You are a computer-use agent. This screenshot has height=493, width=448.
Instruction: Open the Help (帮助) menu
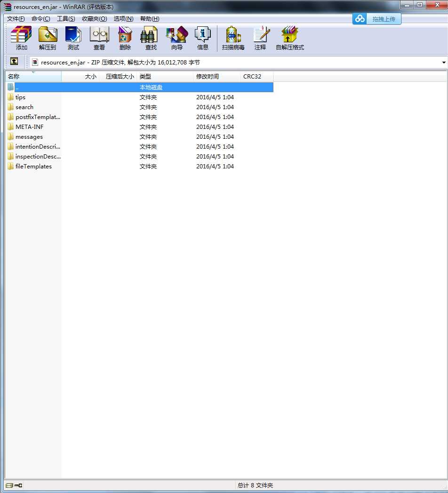click(x=150, y=18)
